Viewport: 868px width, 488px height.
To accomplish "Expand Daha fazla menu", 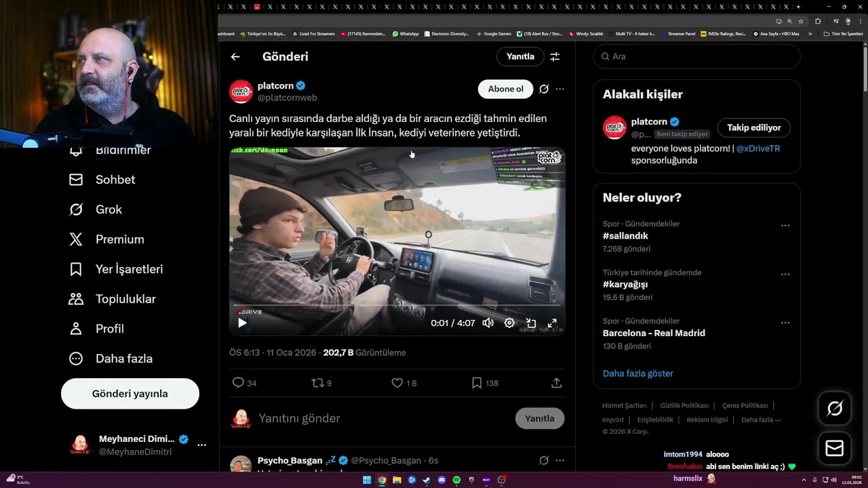I will pos(111,359).
